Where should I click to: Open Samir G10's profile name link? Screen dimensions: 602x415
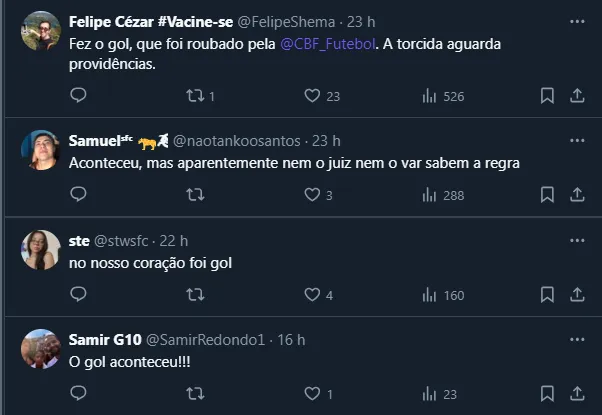pos(105,339)
